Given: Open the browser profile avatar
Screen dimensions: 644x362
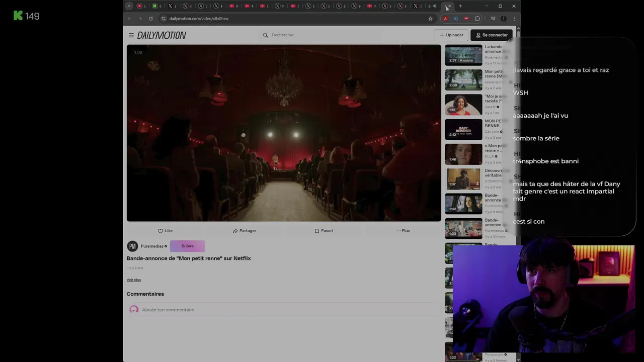Looking at the screenshot, I should (x=504, y=19).
